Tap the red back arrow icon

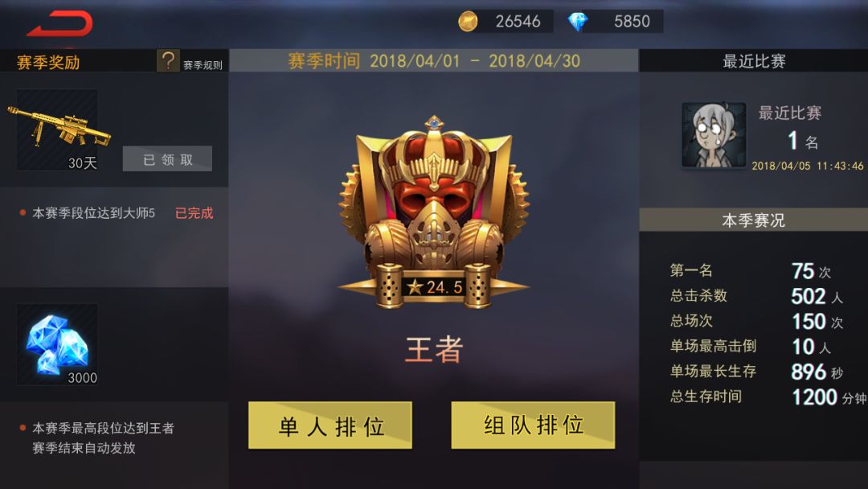click(59, 23)
